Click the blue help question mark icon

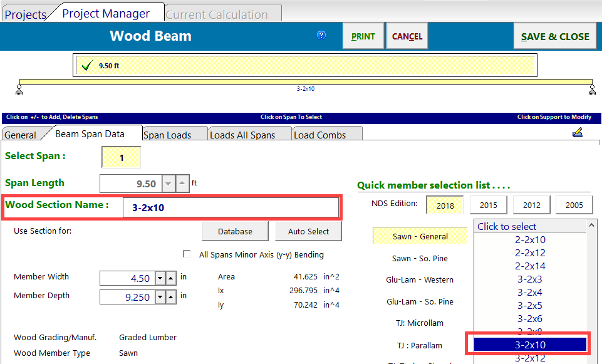pyautogui.click(x=321, y=35)
